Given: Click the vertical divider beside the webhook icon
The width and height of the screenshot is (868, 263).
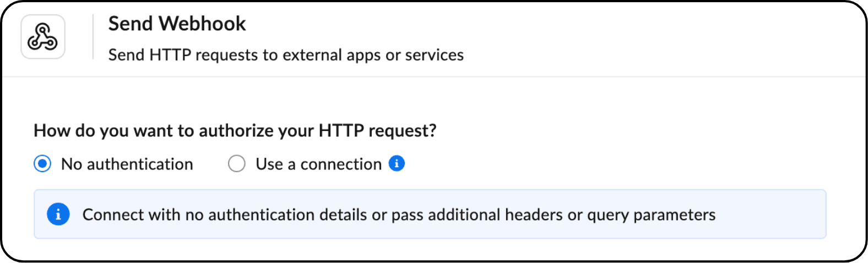Looking at the screenshot, I should click(93, 37).
